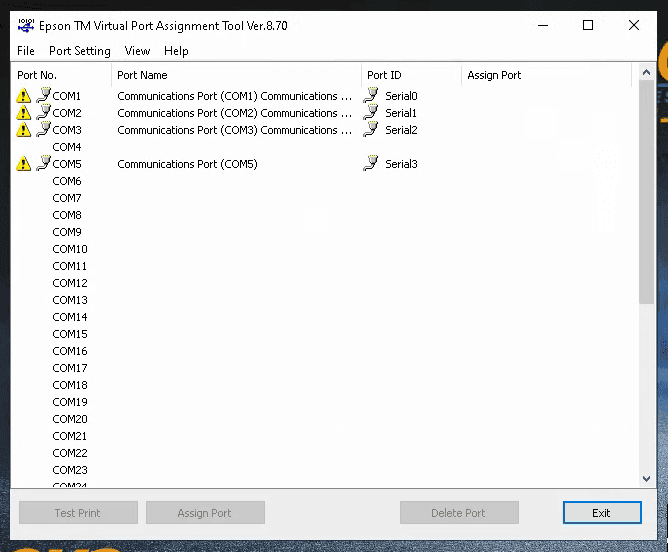Image resolution: width=668 pixels, height=552 pixels.
Task: Select the COM18 row
Action: click(x=322, y=385)
